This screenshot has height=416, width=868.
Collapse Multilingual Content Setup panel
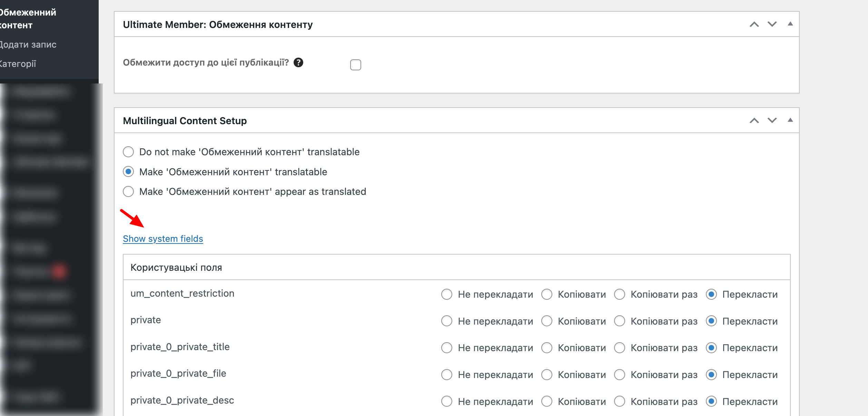790,120
